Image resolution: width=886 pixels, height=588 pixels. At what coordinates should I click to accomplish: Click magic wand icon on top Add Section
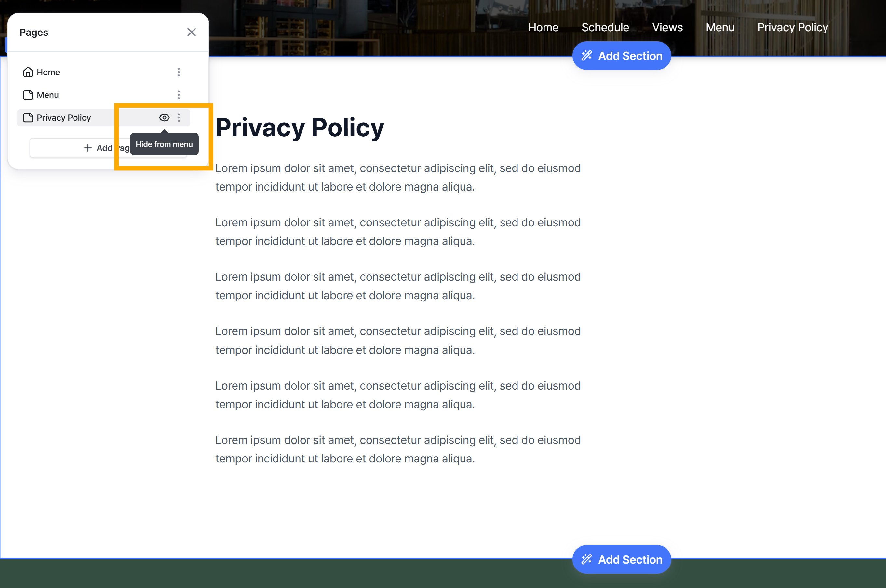pyautogui.click(x=586, y=56)
